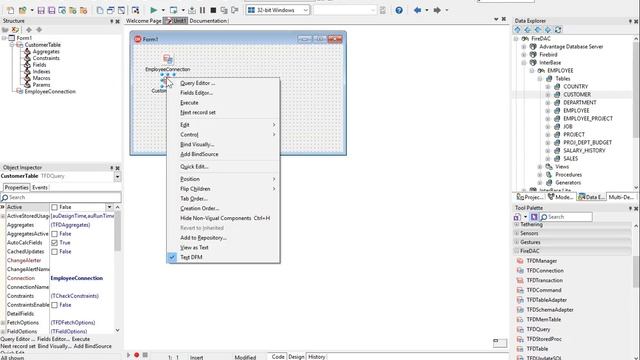Switch to the Welcome Page tab

pyautogui.click(x=144, y=21)
